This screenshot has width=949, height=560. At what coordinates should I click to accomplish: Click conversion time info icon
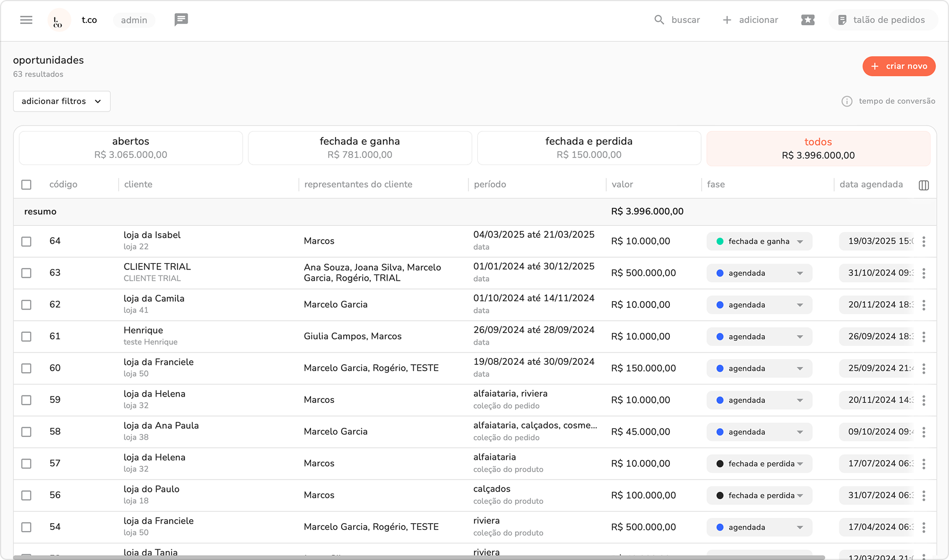(x=847, y=102)
